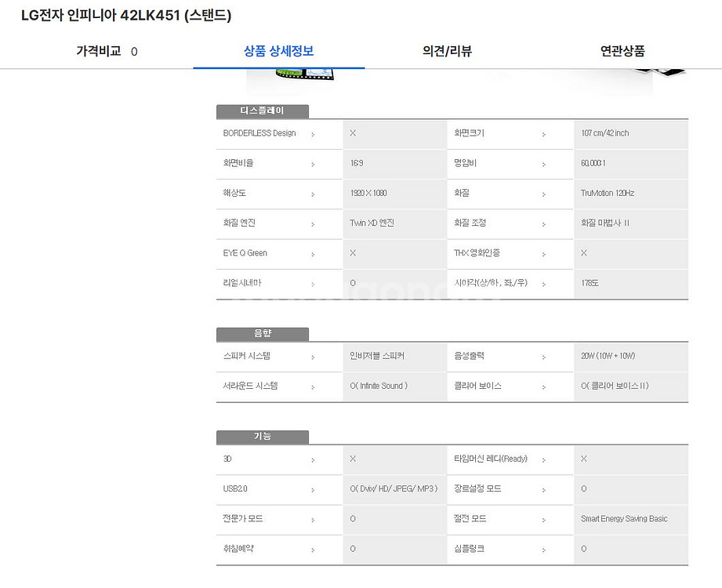Click the Smart Energy Saving Basic value

click(x=624, y=519)
